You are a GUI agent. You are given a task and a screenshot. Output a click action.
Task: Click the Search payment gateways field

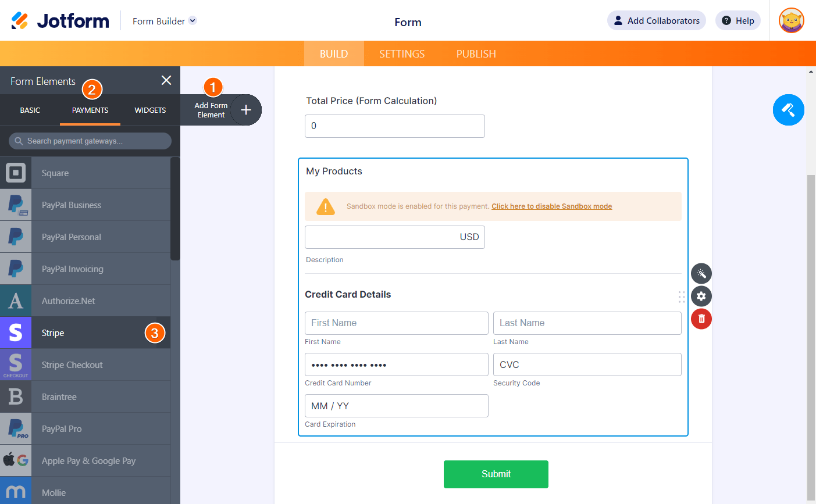[x=90, y=141]
